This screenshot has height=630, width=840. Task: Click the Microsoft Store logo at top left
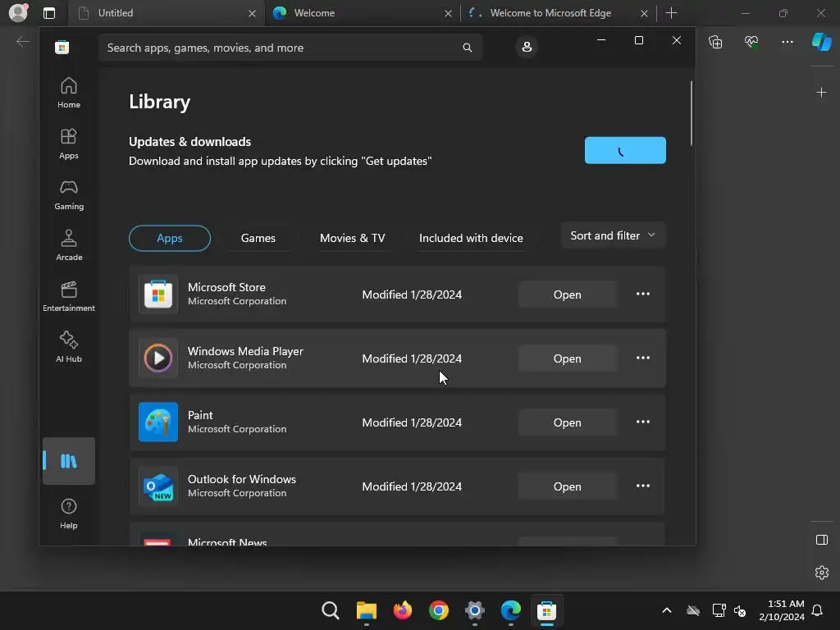pos(62,47)
